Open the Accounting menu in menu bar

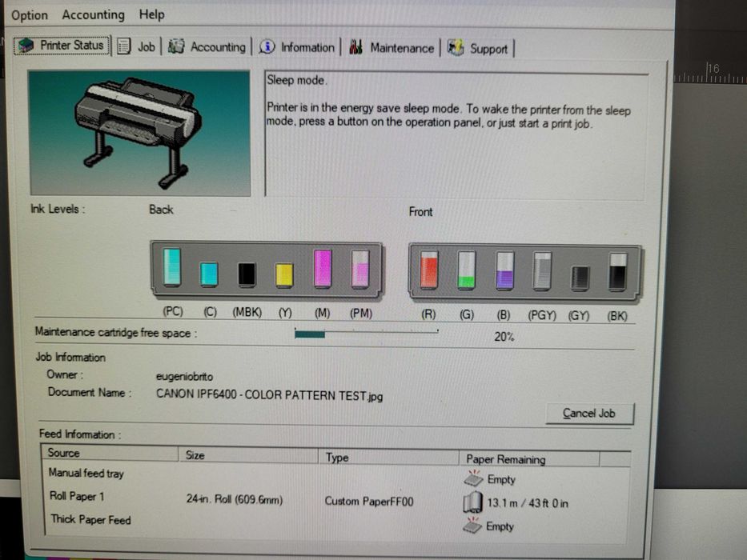pyautogui.click(x=94, y=14)
